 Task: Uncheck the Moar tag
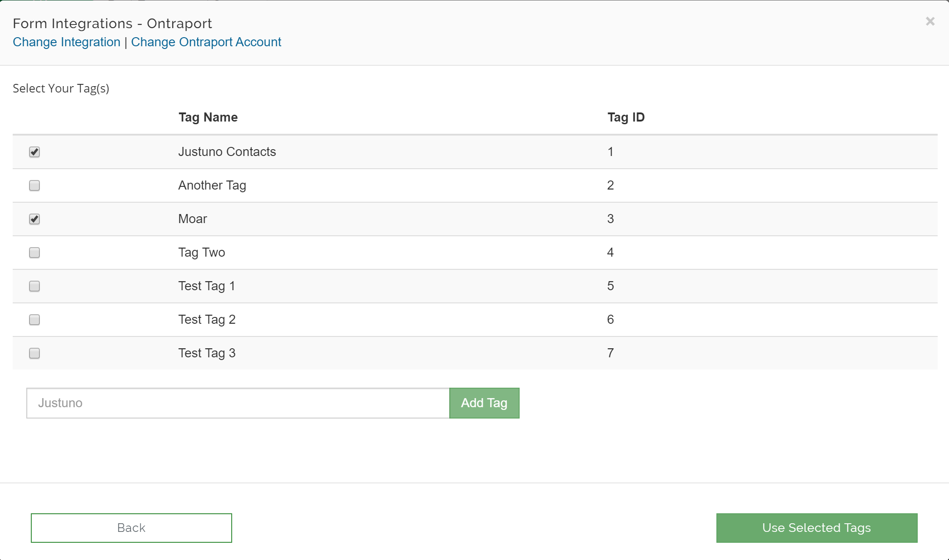click(x=34, y=219)
